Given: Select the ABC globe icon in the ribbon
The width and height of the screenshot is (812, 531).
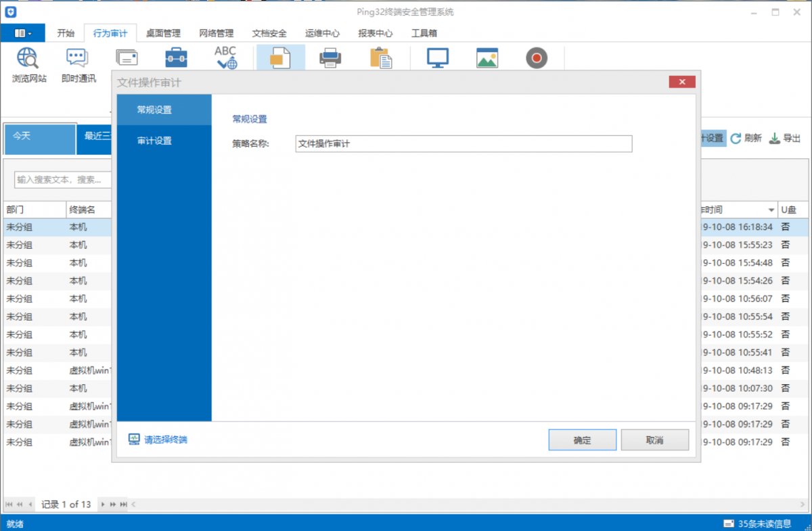Looking at the screenshot, I should pyautogui.click(x=225, y=57).
